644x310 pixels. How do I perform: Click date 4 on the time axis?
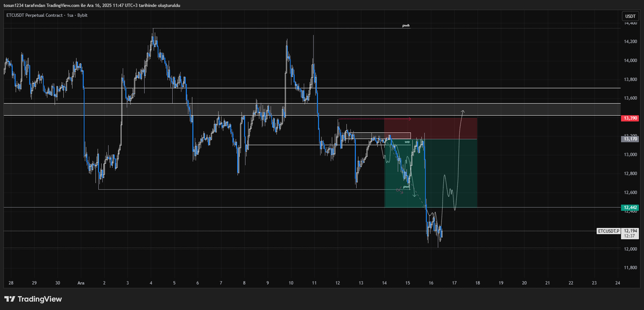pos(151,283)
